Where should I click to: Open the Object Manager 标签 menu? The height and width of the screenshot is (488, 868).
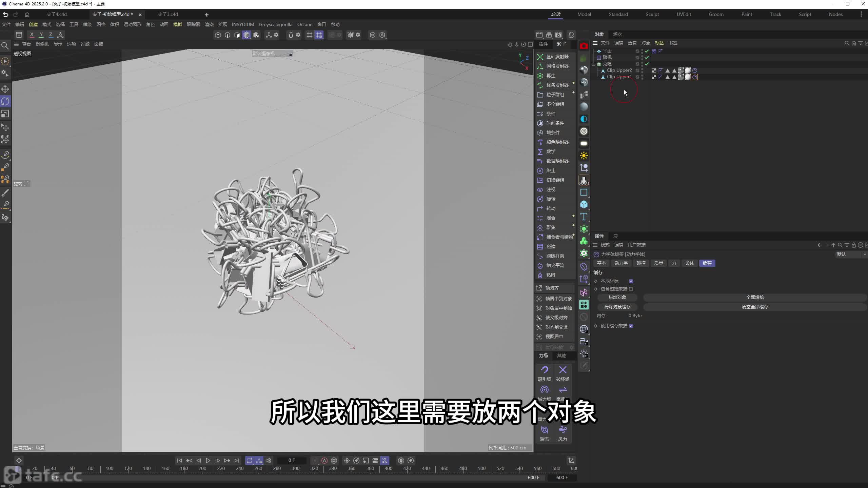tap(659, 43)
